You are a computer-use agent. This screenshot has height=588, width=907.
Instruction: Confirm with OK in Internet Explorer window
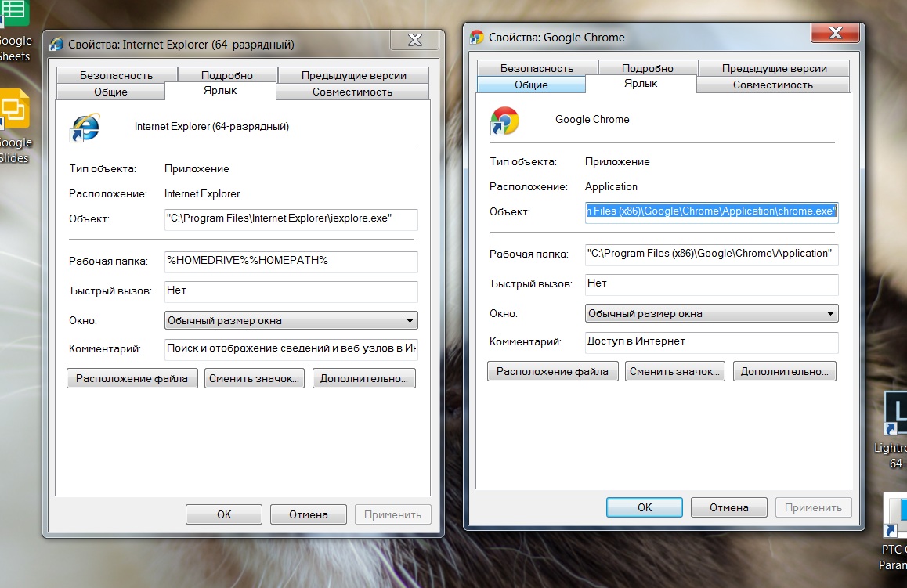pyautogui.click(x=224, y=514)
